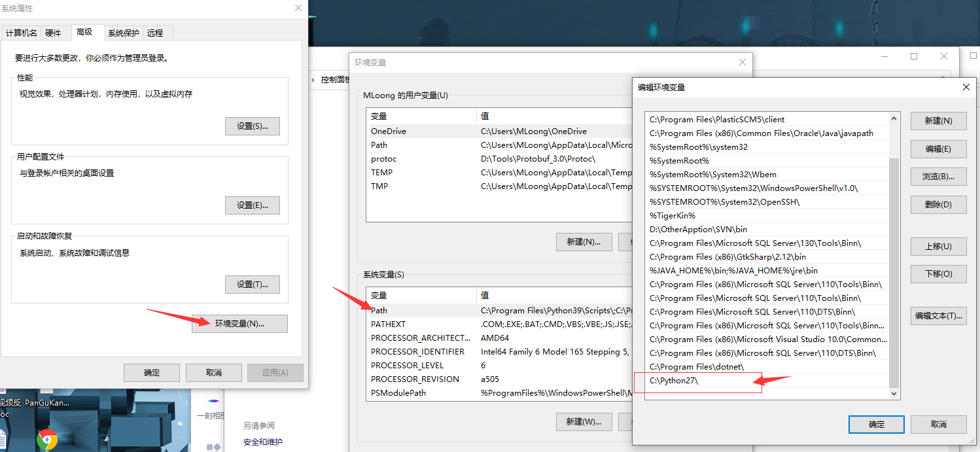Select the GtkSharp\2.12\bin entry
980x452 pixels.
[x=767, y=257]
